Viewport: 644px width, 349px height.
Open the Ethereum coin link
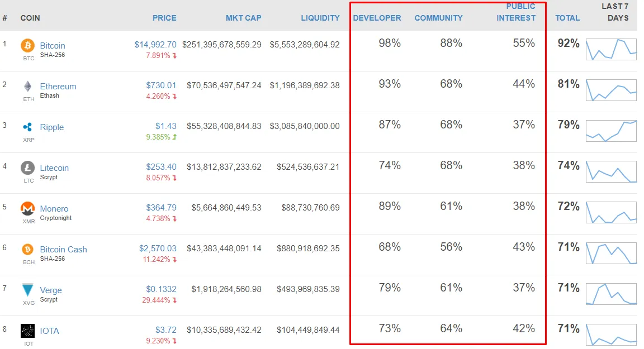click(x=58, y=87)
